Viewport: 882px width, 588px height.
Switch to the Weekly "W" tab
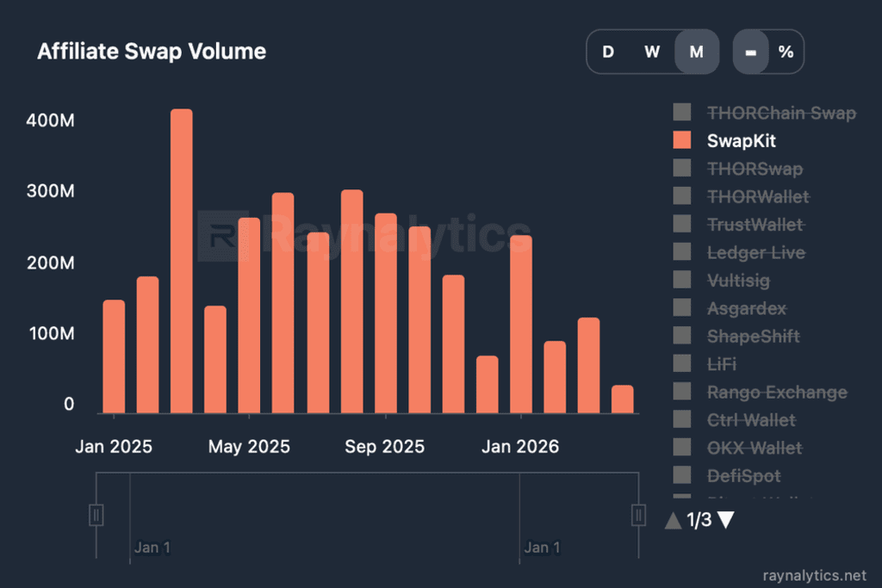click(652, 52)
